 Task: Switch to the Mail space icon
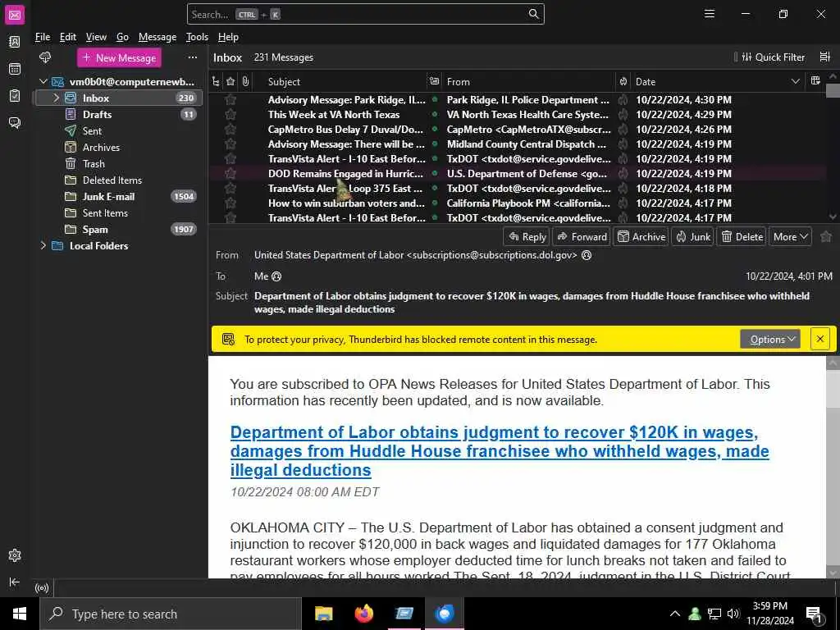pos(15,15)
